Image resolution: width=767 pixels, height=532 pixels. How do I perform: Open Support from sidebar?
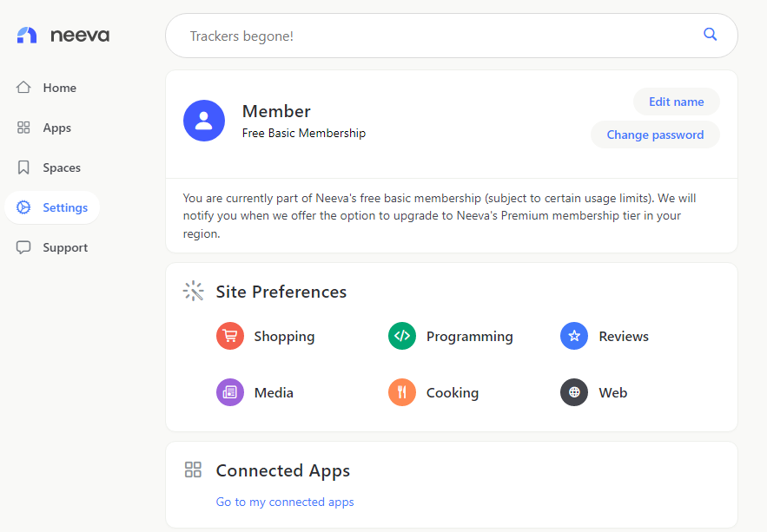[52, 247]
